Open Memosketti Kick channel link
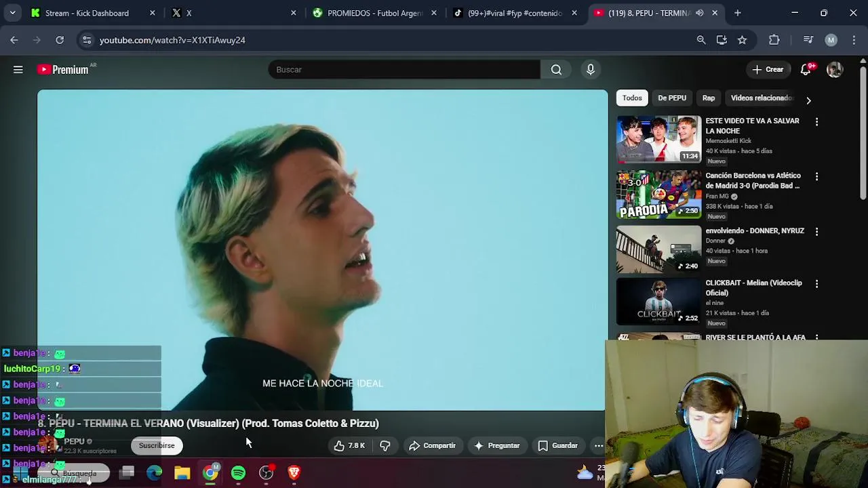The image size is (868, 488). (x=728, y=141)
